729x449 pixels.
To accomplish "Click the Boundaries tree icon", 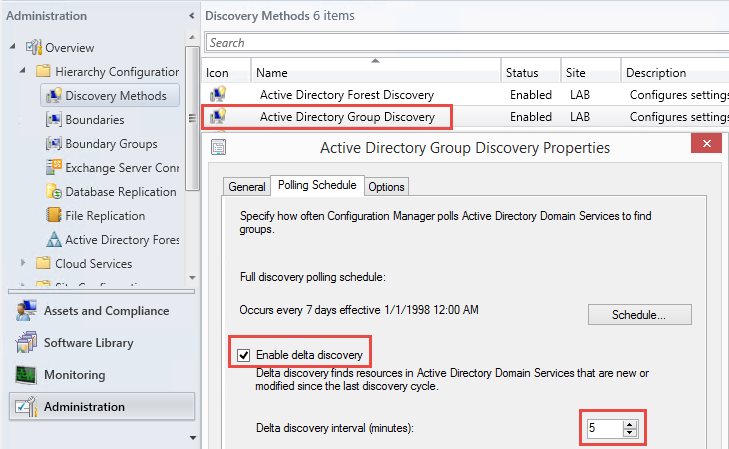I will click(54, 119).
